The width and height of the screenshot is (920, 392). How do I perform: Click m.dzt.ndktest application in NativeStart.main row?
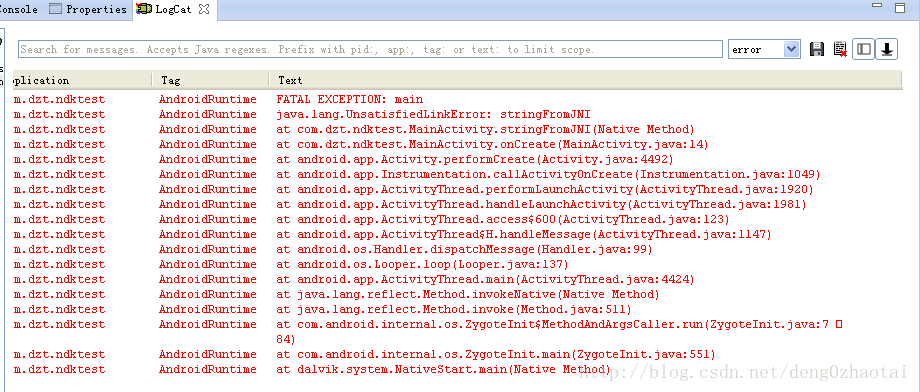(59, 369)
